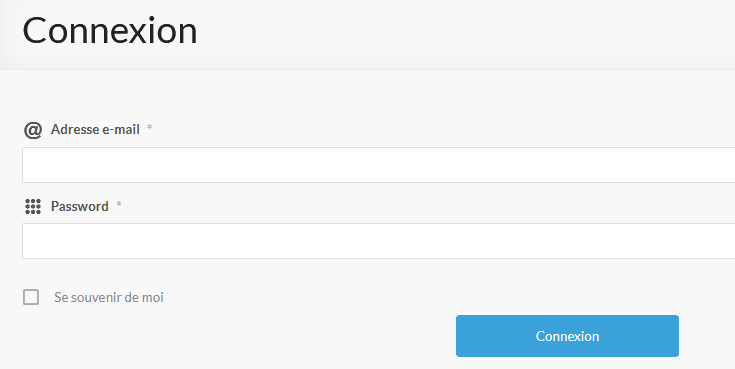Enable the remember-me option box
The image size is (735, 369).
[x=31, y=297]
